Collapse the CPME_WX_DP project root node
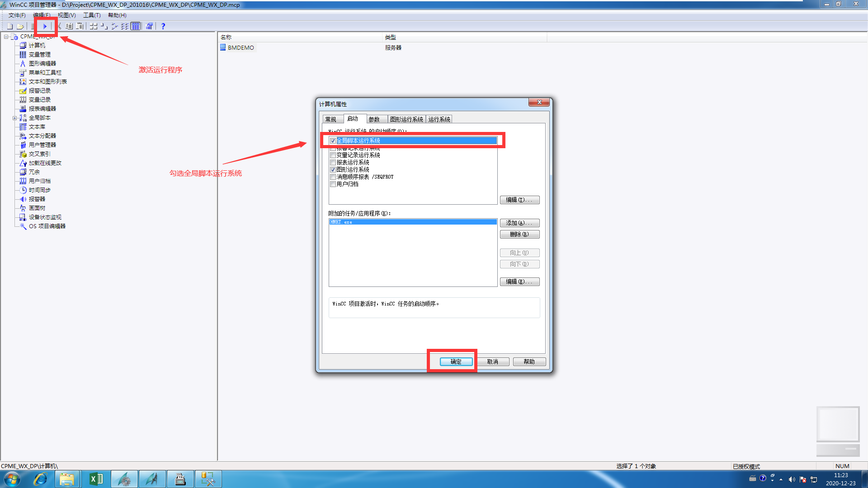This screenshot has height=488, width=868. click(5, 36)
